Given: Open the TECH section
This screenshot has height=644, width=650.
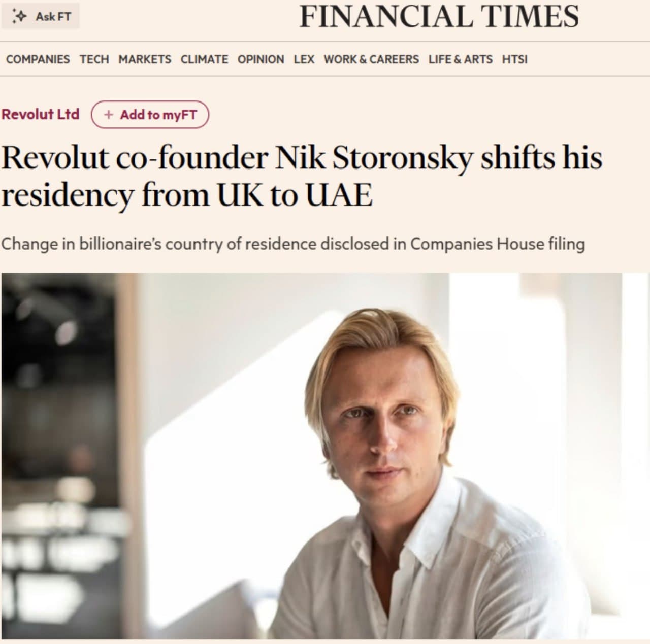Looking at the screenshot, I should coord(94,59).
